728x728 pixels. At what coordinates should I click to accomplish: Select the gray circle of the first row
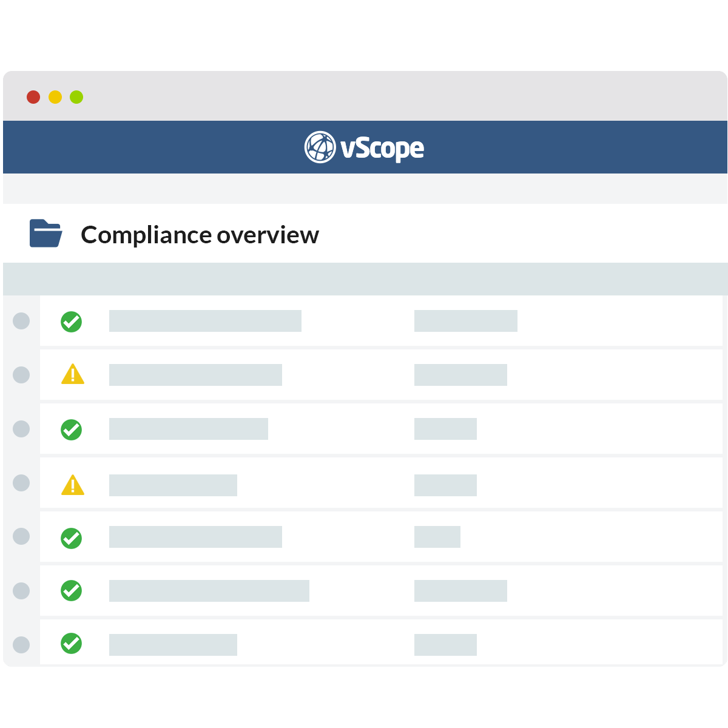pyautogui.click(x=21, y=321)
